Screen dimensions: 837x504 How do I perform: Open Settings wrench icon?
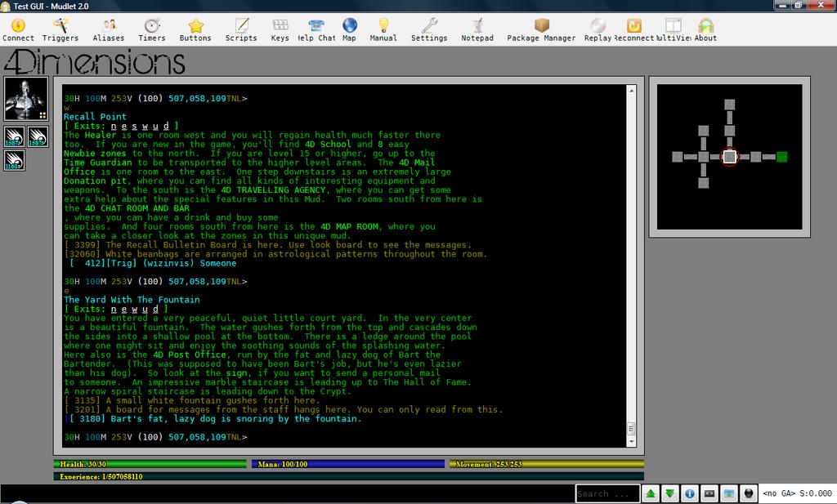point(429,30)
